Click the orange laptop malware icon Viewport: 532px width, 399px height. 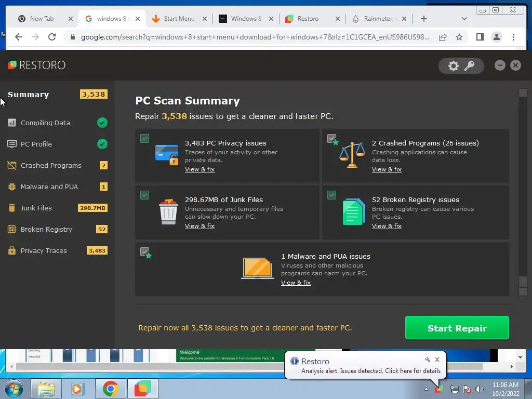point(258,268)
